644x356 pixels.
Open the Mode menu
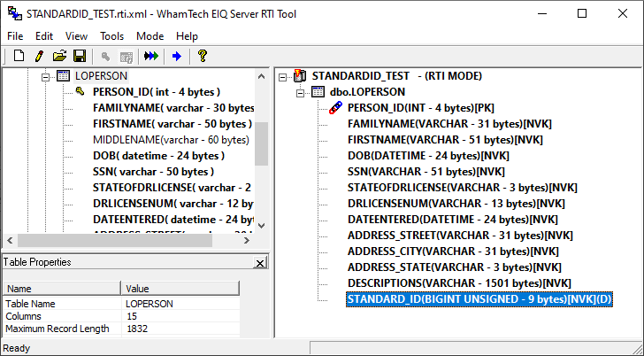click(149, 36)
